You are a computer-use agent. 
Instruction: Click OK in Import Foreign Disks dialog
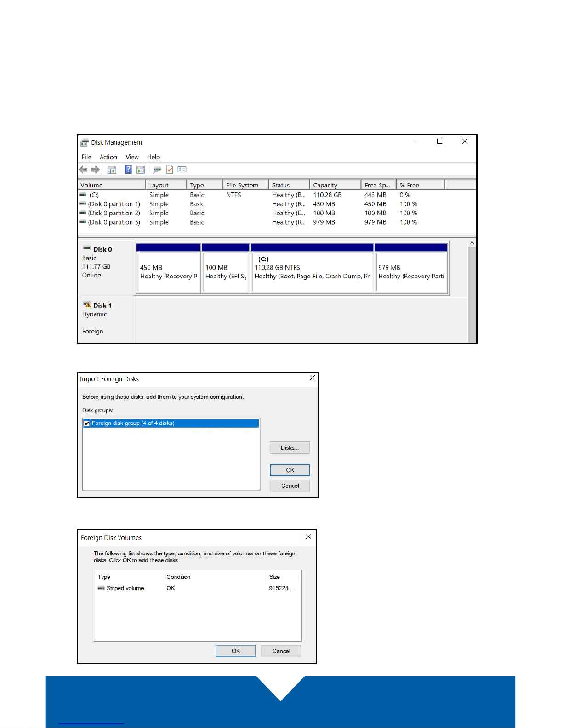pos(290,470)
